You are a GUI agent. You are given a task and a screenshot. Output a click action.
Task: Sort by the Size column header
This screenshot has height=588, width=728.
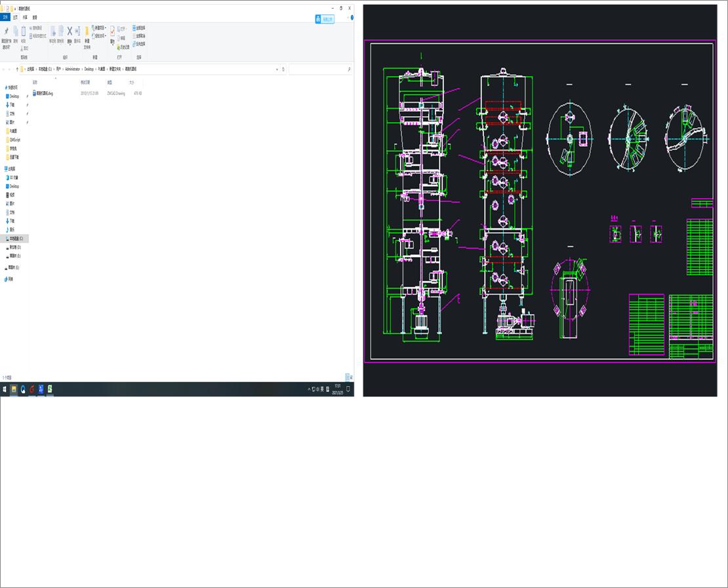click(131, 82)
